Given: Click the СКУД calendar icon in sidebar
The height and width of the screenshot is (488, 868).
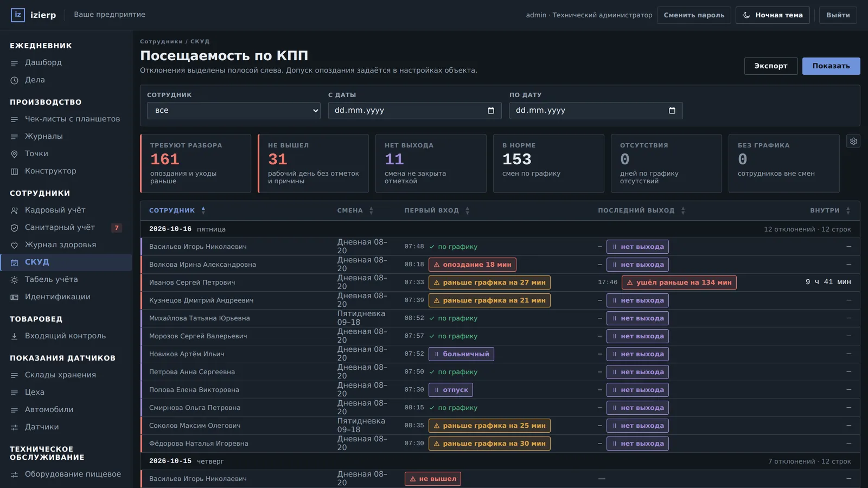Looking at the screenshot, I should 15,262.
